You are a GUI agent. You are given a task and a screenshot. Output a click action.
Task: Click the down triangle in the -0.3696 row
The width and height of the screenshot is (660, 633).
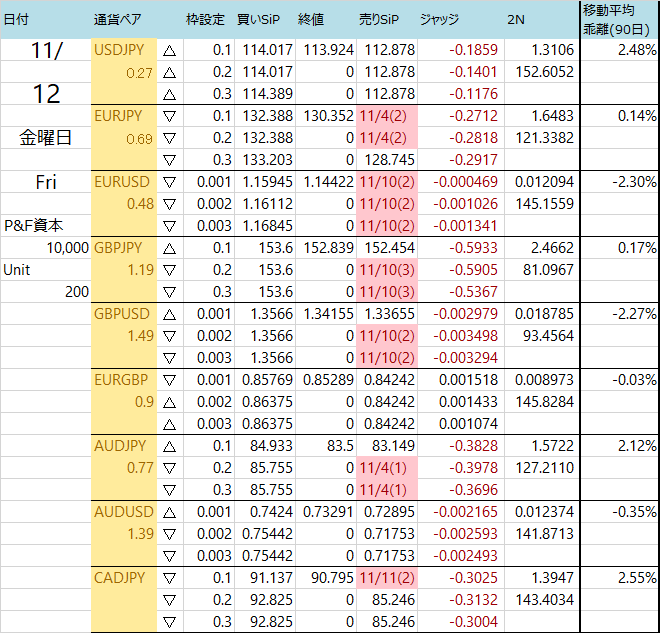169,490
